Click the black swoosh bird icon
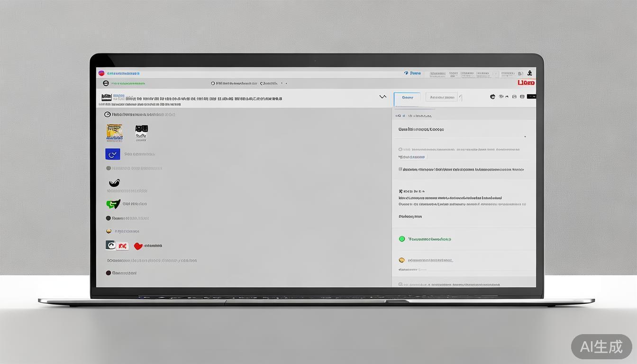The height and width of the screenshot is (364, 637). (x=114, y=183)
